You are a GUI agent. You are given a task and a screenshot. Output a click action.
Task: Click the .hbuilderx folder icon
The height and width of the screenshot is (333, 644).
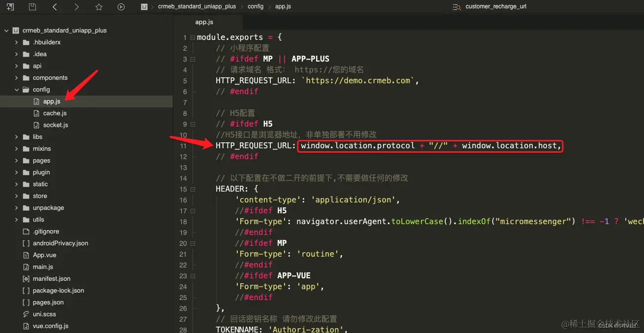click(x=26, y=42)
